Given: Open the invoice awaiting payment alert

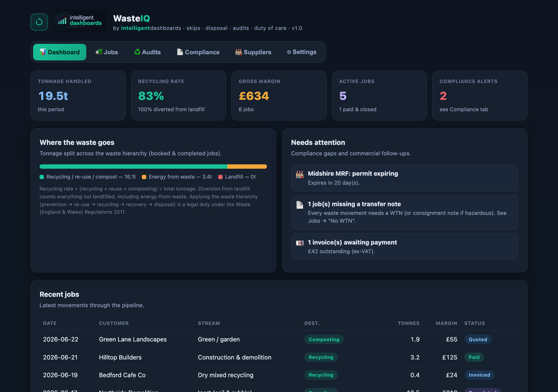Looking at the screenshot, I should [x=405, y=247].
